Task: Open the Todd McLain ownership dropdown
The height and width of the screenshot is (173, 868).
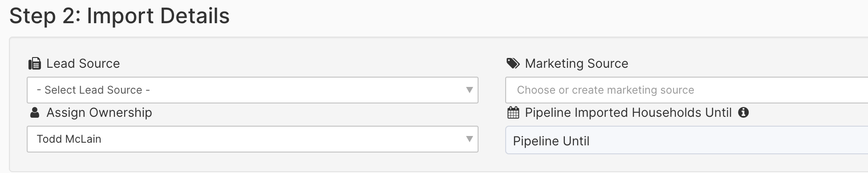Action: pos(252,139)
